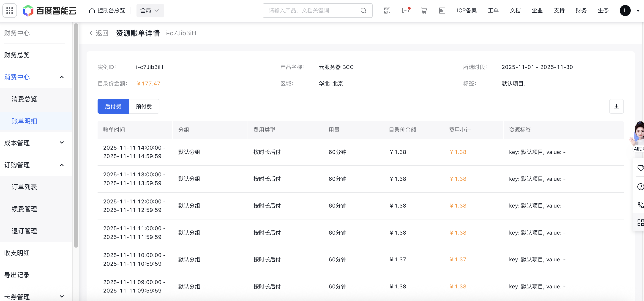Screen dimensions: 644x301
Task: Open the AI assistant avatar
Action: click(x=639, y=136)
